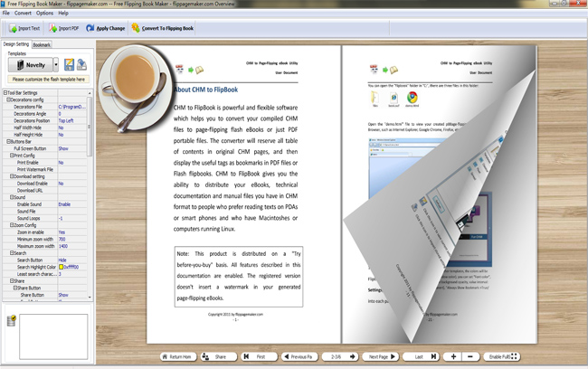Click Enable FullScreen button
Screen dimensions: 588x369
[502, 356]
